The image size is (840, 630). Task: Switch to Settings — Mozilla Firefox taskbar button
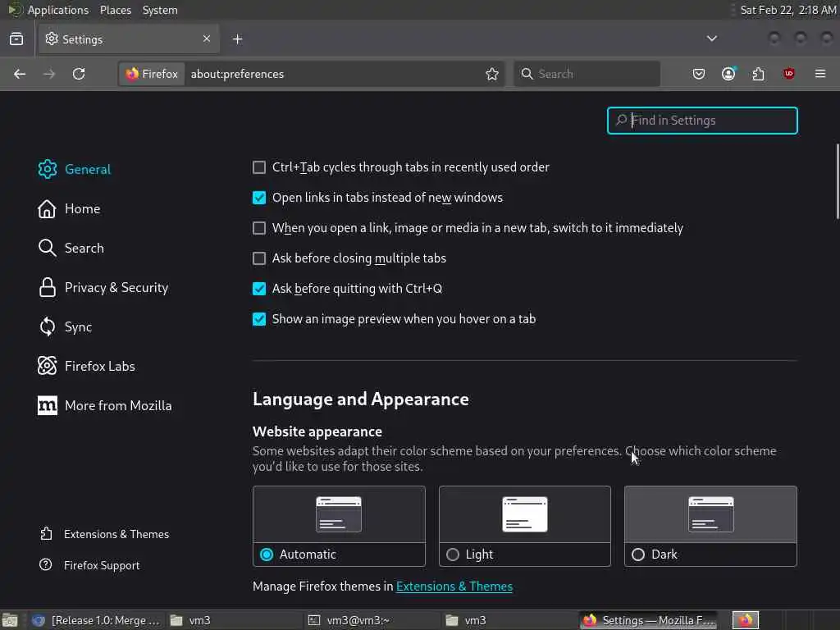click(648, 620)
